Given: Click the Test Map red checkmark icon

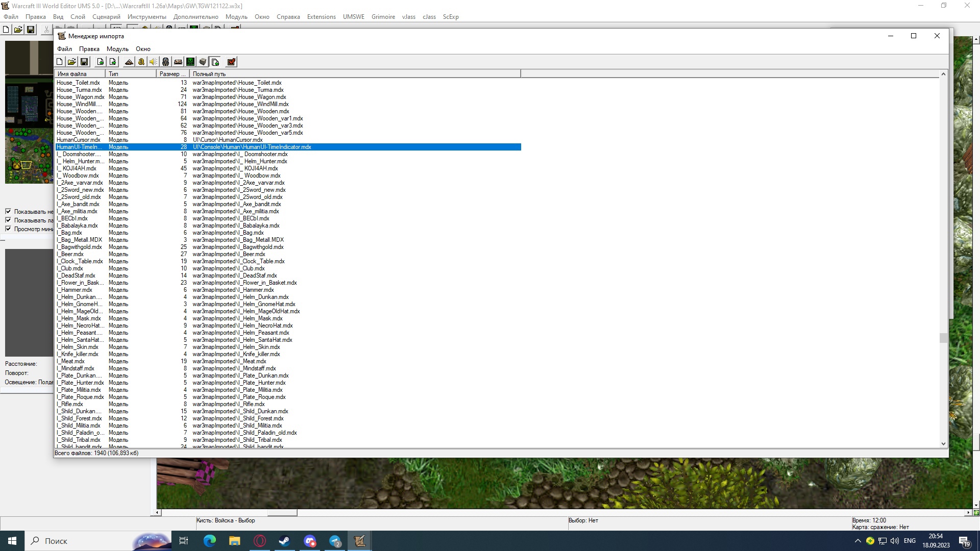Looking at the screenshot, I should (x=231, y=62).
